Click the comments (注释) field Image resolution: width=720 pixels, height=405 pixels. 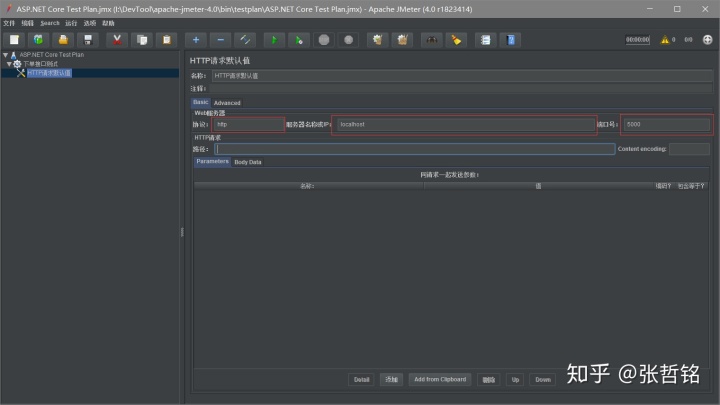point(461,88)
